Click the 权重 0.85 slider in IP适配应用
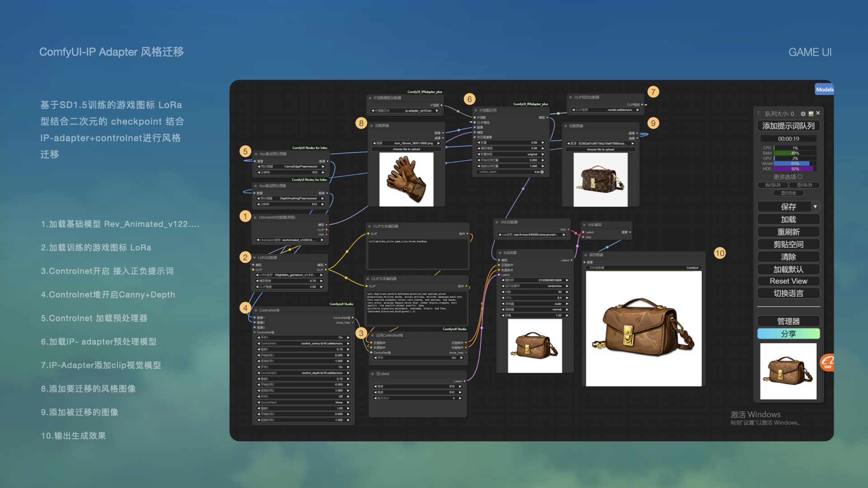The image size is (868, 488). click(x=511, y=142)
